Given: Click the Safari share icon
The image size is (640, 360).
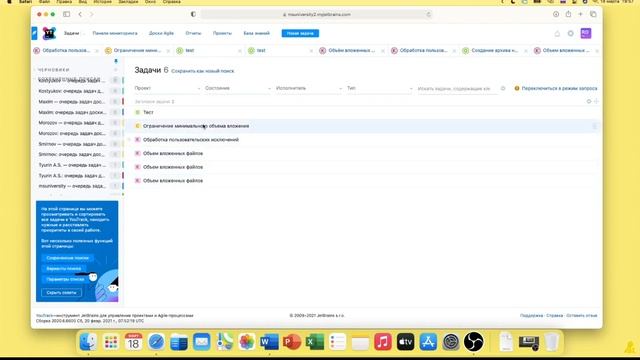Looking at the screenshot, I should (x=568, y=14).
